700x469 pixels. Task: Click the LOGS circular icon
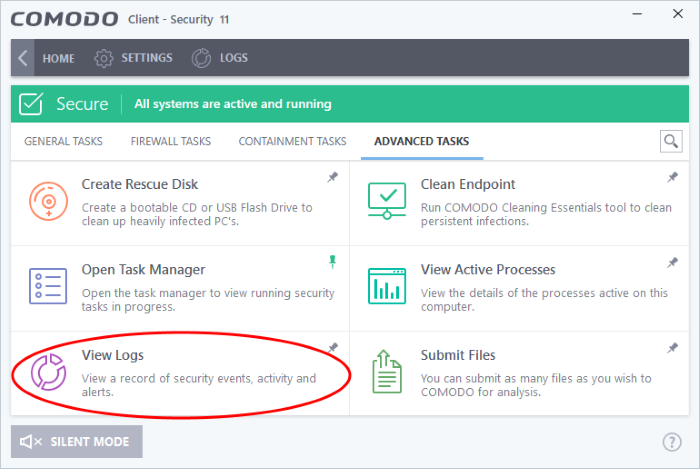coord(201,58)
